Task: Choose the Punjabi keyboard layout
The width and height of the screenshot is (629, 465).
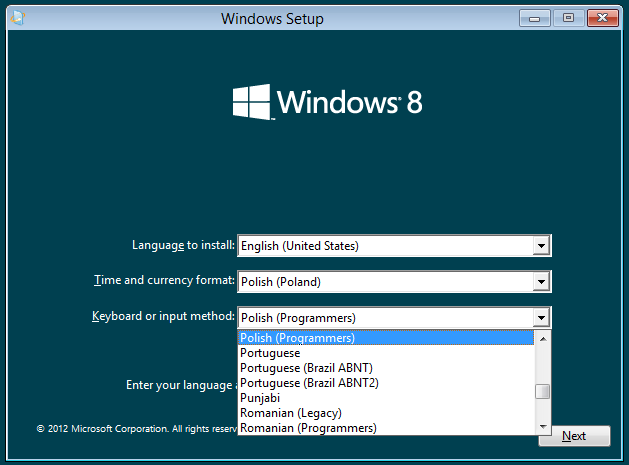Action: [x=260, y=398]
